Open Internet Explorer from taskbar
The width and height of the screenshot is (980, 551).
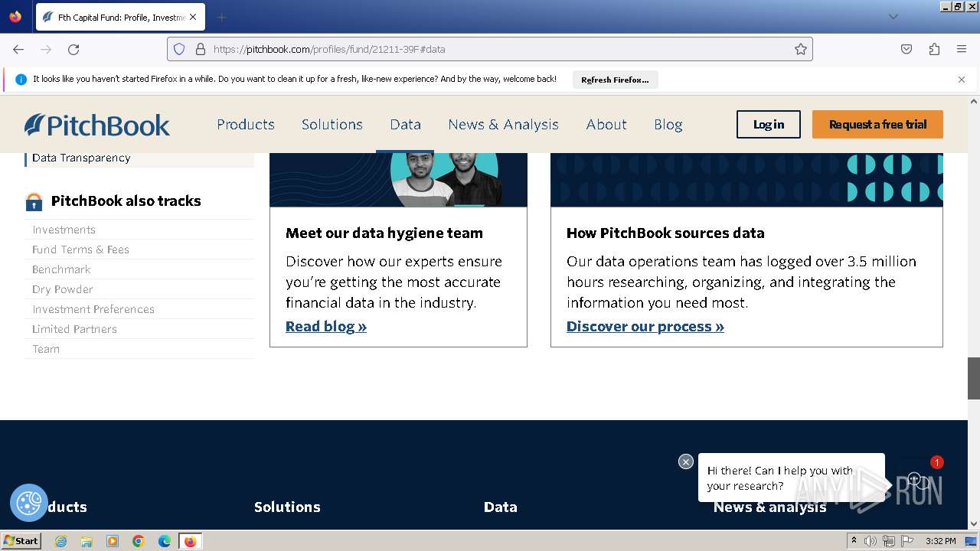tap(60, 541)
